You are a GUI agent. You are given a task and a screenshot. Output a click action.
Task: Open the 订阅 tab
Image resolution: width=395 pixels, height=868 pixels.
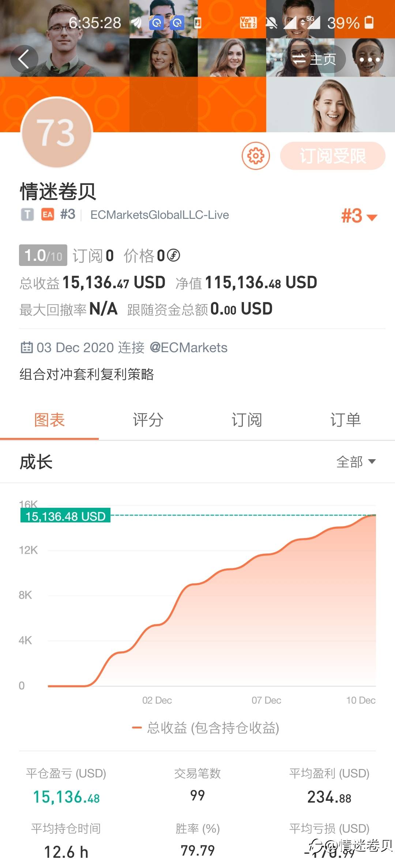(x=247, y=420)
